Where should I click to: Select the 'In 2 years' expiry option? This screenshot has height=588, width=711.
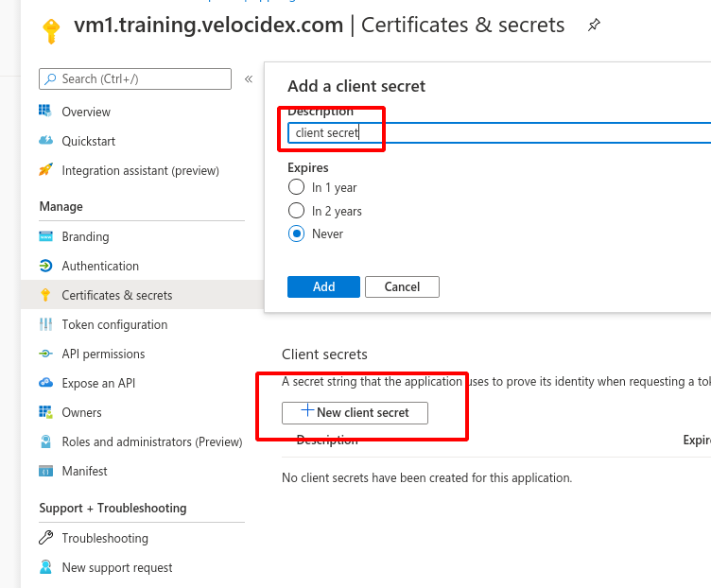(x=296, y=211)
